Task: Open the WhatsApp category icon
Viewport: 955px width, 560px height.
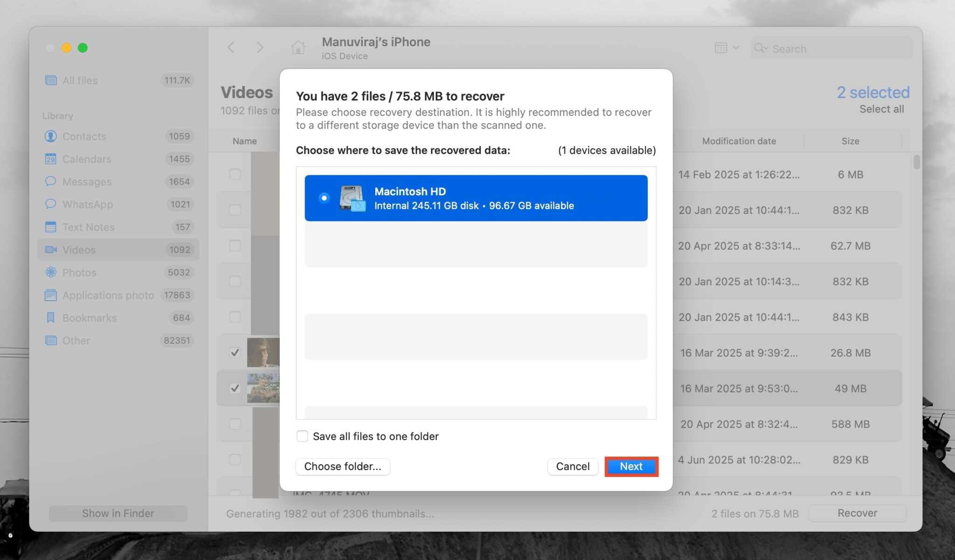Action: point(51,204)
